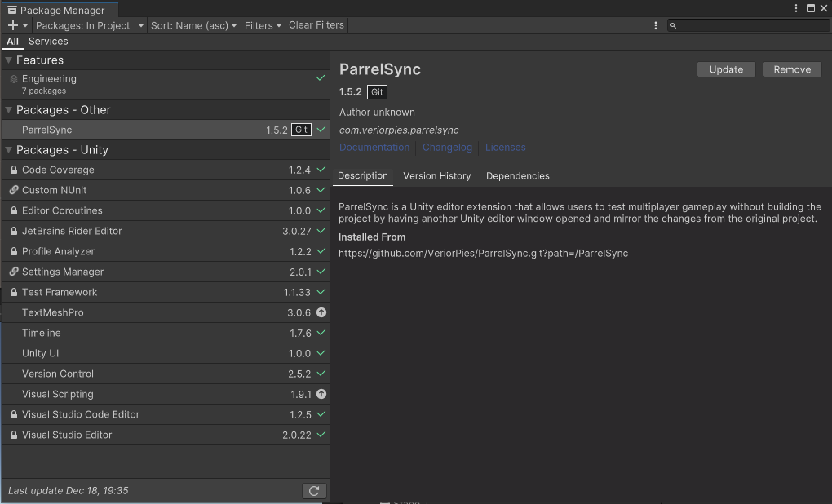Screen dimensions: 832x504
Task: Select the Code Coverage package
Action: click(x=166, y=170)
